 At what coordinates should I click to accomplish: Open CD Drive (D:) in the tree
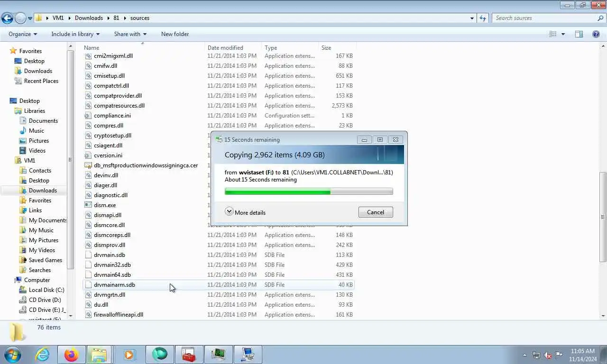[45, 300]
